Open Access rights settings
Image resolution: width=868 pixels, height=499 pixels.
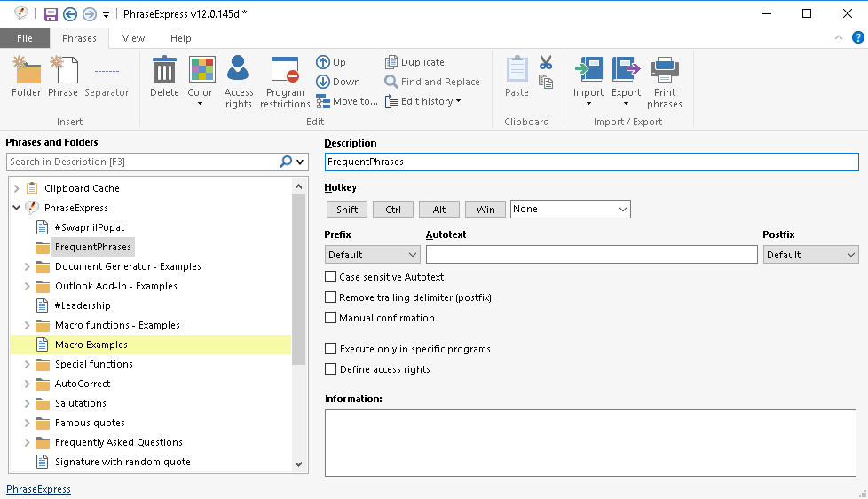pos(239,82)
